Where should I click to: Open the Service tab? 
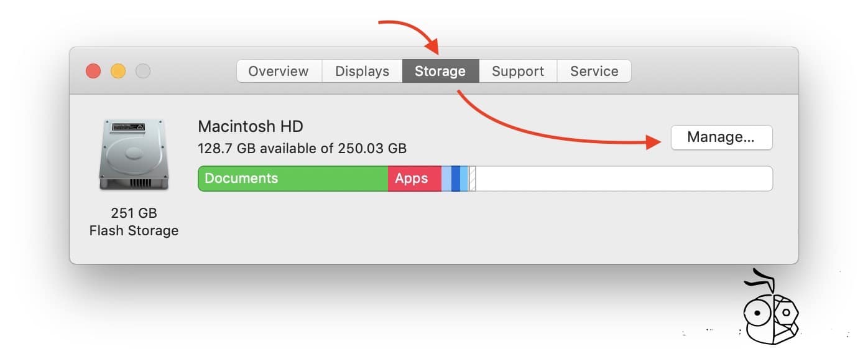point(594,71)
